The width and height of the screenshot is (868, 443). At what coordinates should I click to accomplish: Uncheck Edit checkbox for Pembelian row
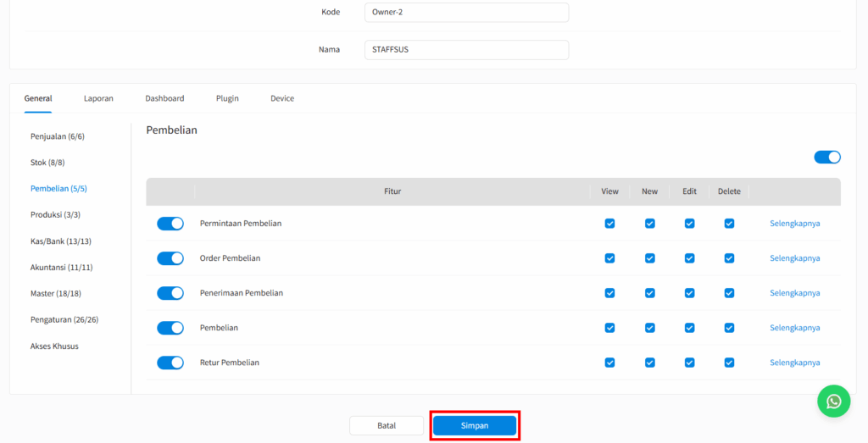pyautogui.click(x=689, y=328)
